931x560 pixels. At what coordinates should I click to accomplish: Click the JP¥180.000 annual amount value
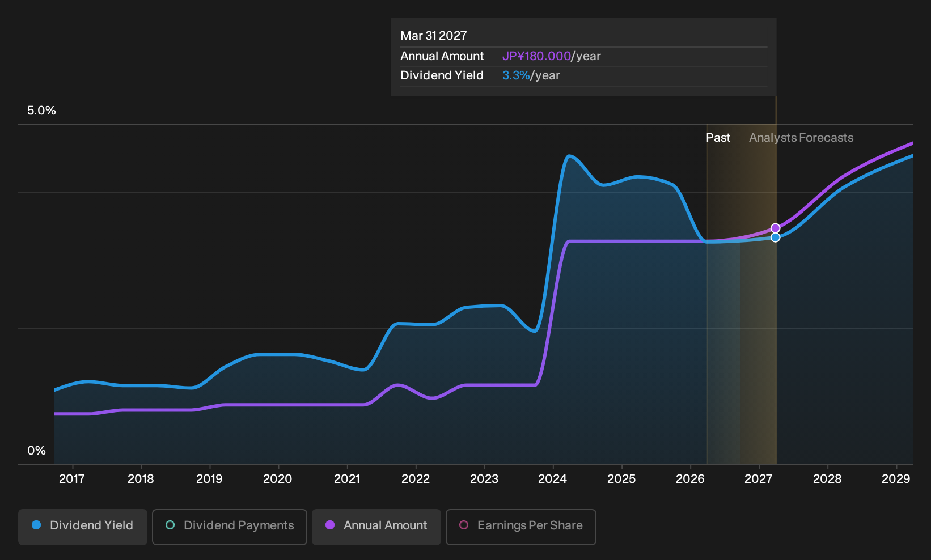click(536, 56)
